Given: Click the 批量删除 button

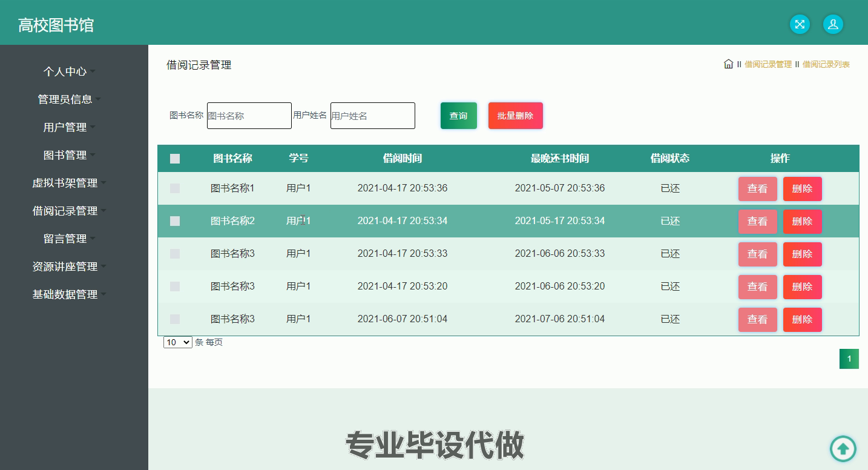Looking at the screenshot, I should pyautogui.click(x=516, y=116).
